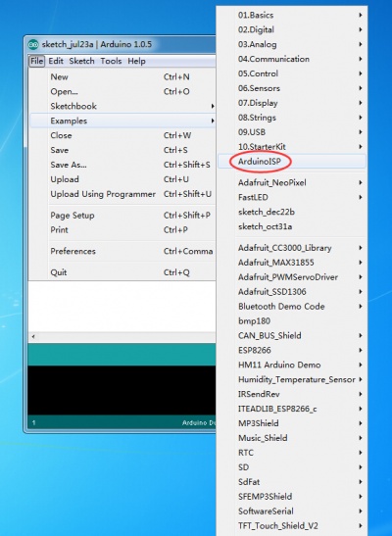Choose Save in the File menu

pyautogui.click(x=122, y=150)
